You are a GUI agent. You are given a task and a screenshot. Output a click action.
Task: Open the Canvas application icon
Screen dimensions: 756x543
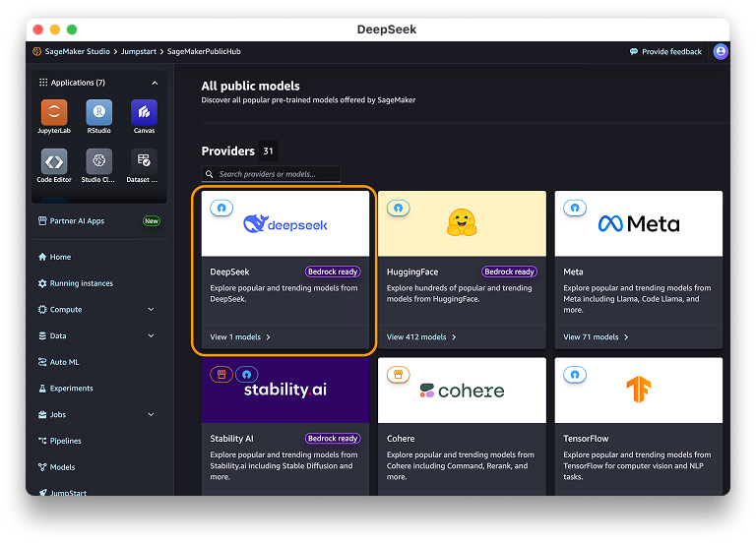click(144, 112)
